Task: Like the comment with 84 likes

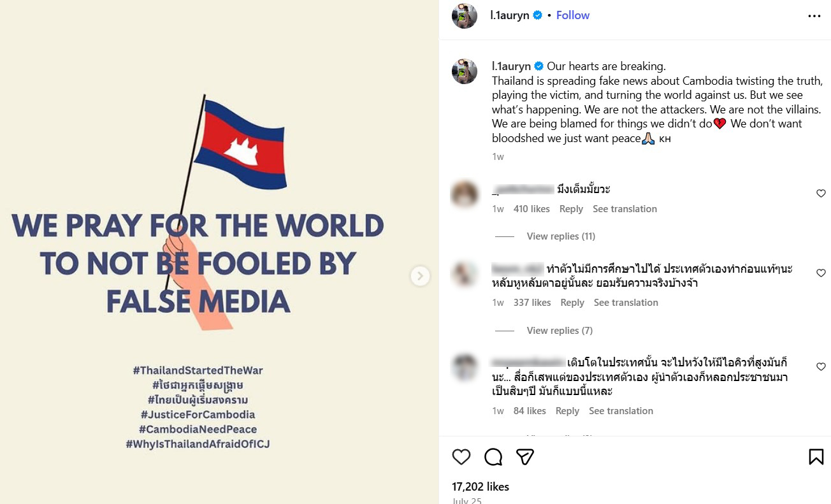Action: click(821, 367)
